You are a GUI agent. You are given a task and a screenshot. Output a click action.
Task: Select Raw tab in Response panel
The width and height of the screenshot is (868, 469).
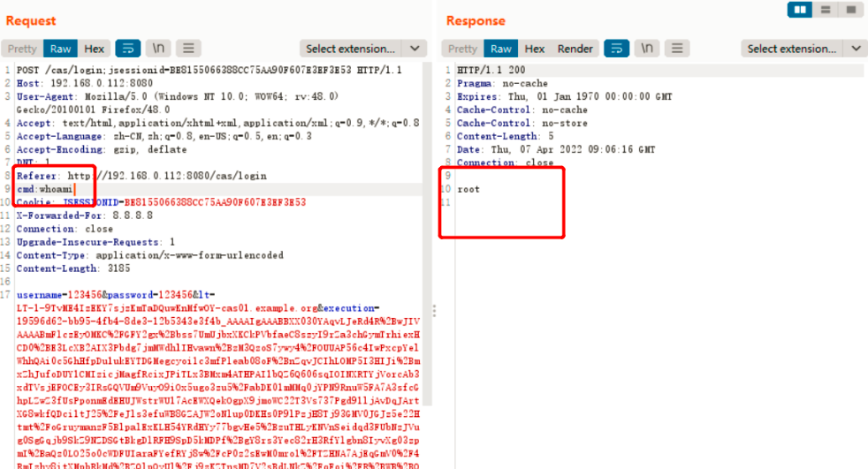[x=501, y=49]
